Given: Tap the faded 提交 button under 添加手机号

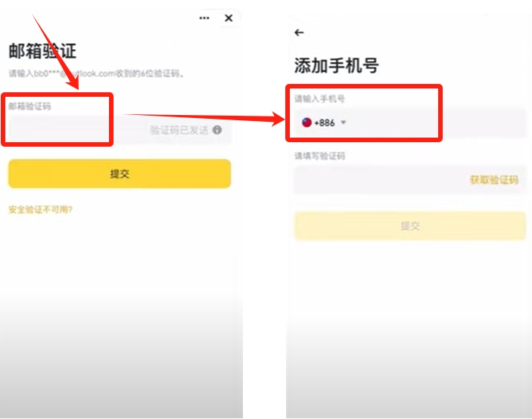Looking at the screenshot, I should point(410,226).
